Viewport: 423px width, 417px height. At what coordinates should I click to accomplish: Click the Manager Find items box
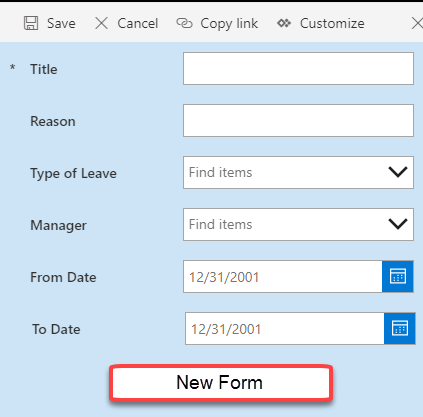tap(298, 224)
